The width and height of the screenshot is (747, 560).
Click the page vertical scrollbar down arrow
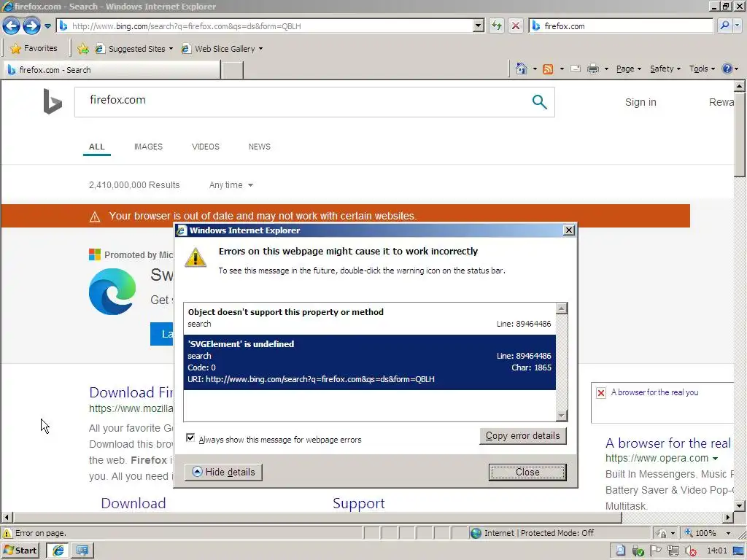pos(740,506)
